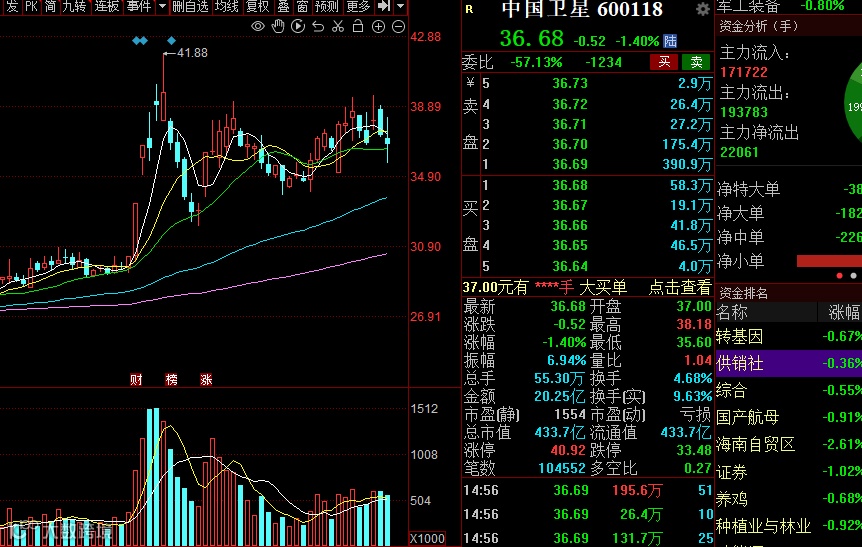Viewport: 862px width, 547px height.
Task: Undo with the curved arrow icon
Action: click(x=318, y=26)
